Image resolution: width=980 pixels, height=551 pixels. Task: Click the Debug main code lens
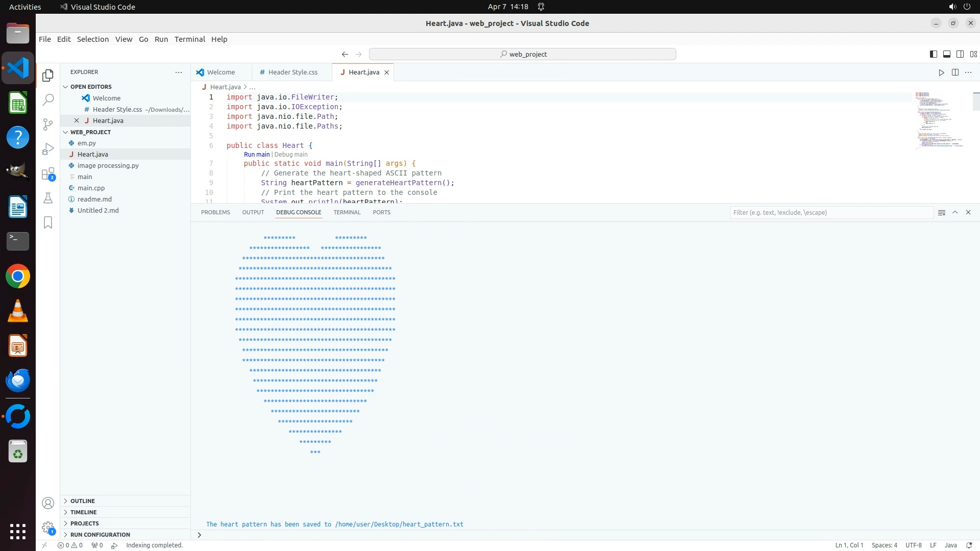pos(291,155)
